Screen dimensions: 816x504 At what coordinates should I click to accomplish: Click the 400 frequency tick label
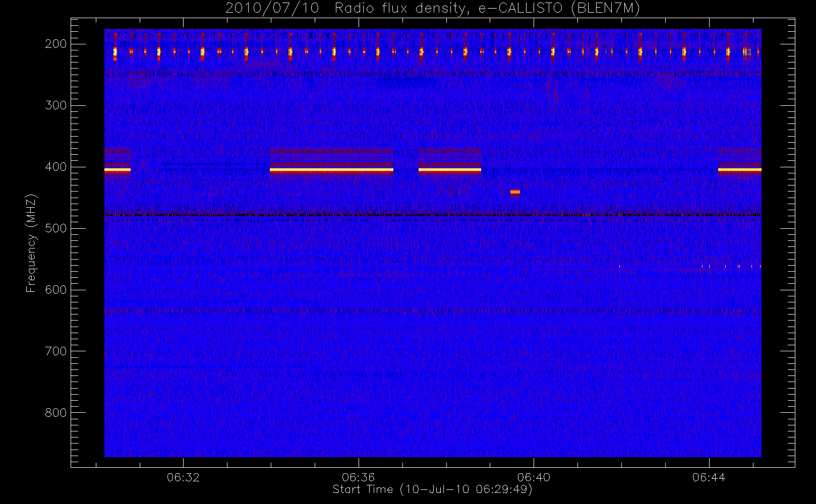click(x=55, y=167)
